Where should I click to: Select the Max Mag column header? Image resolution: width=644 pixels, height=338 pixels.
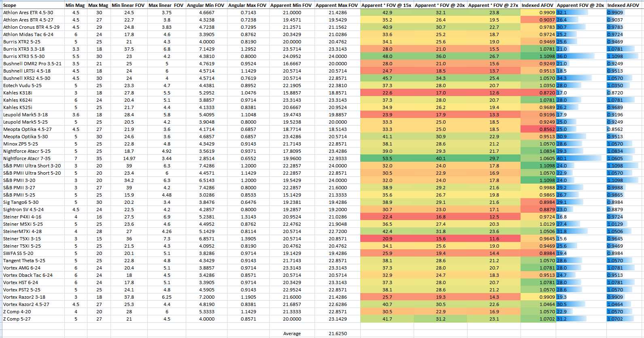[98, 5]
